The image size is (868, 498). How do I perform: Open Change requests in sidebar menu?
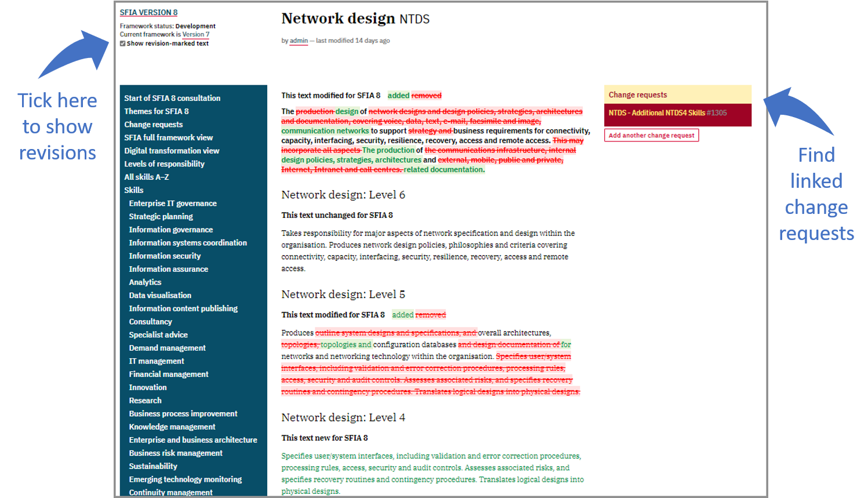153,125
